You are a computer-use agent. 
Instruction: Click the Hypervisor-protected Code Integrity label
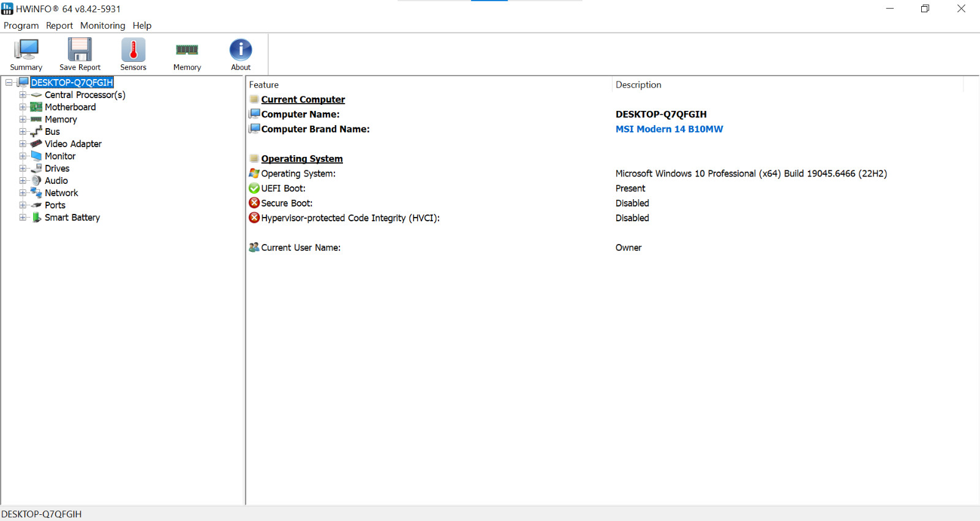[x=350, y=218]
